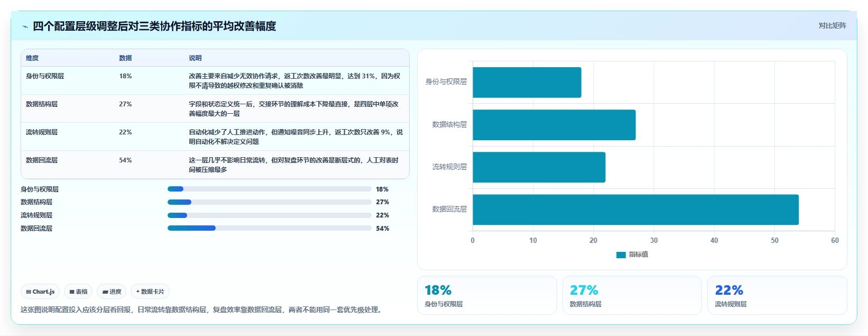
Task: Click the 说明 column header
Action: coord(195,58)
